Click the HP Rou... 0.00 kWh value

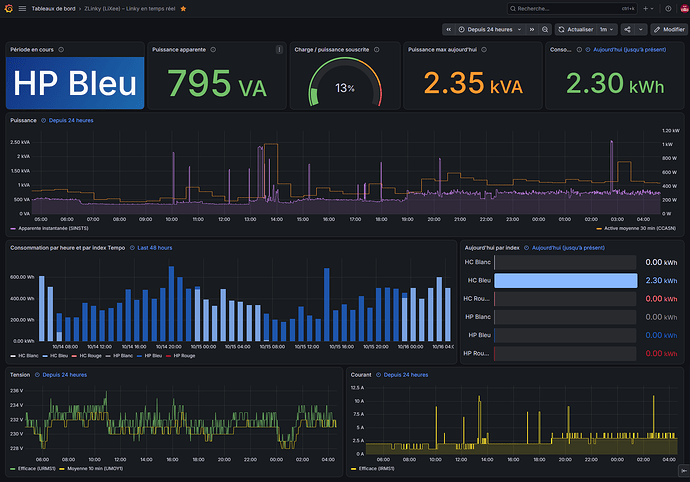[x=661, y=353]
